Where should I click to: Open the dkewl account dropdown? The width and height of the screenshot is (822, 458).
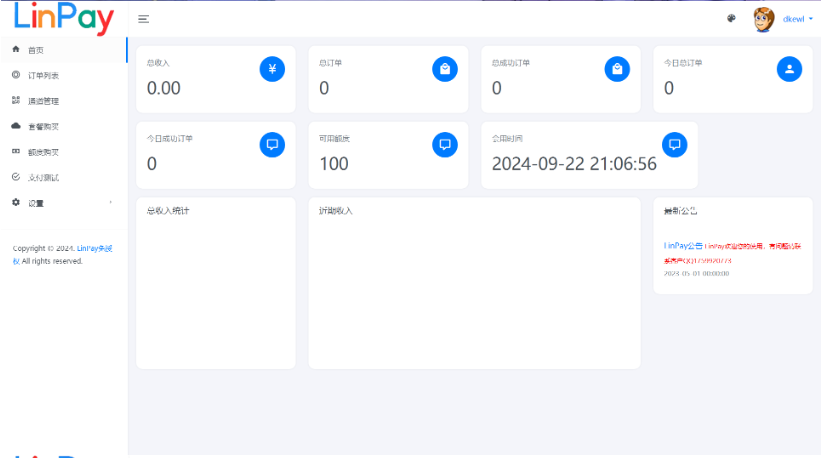pyautogui.click(x=797, y=19)
